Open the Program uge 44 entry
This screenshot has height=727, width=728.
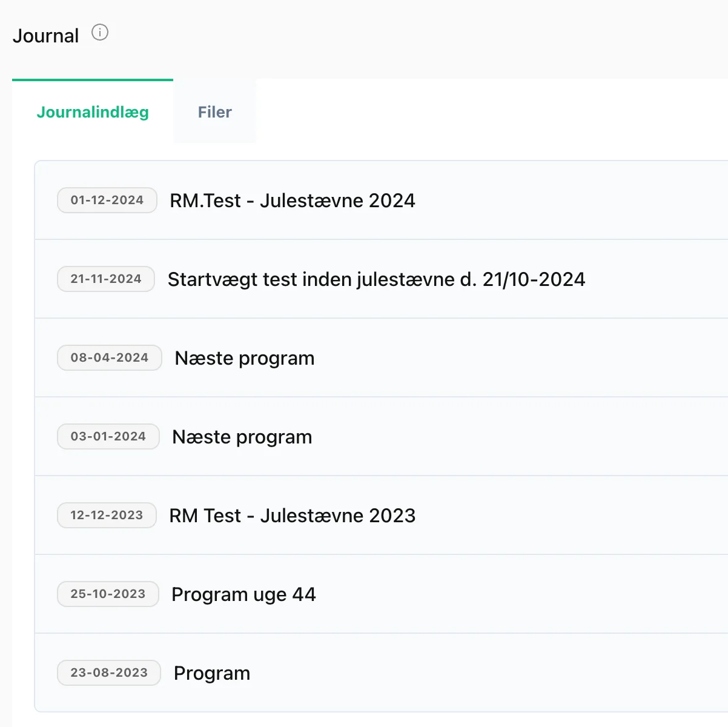click(x=382, y=594)
